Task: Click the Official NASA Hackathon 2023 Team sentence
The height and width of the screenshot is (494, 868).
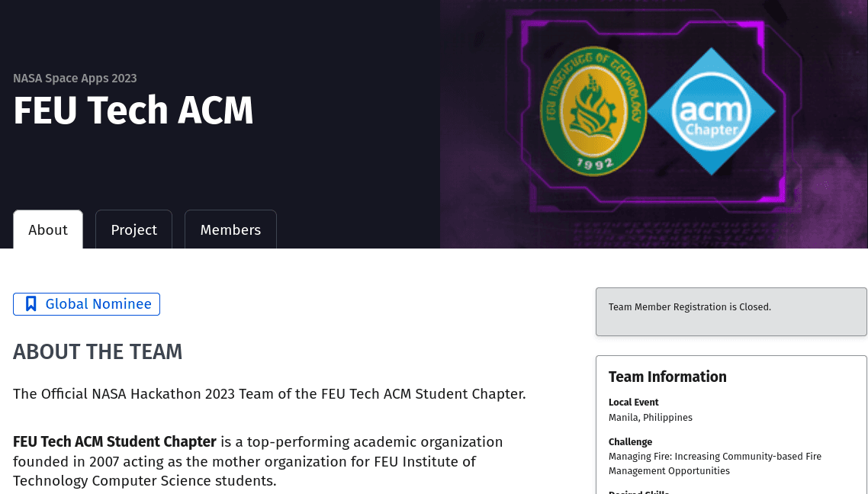Action: [269, 394]
